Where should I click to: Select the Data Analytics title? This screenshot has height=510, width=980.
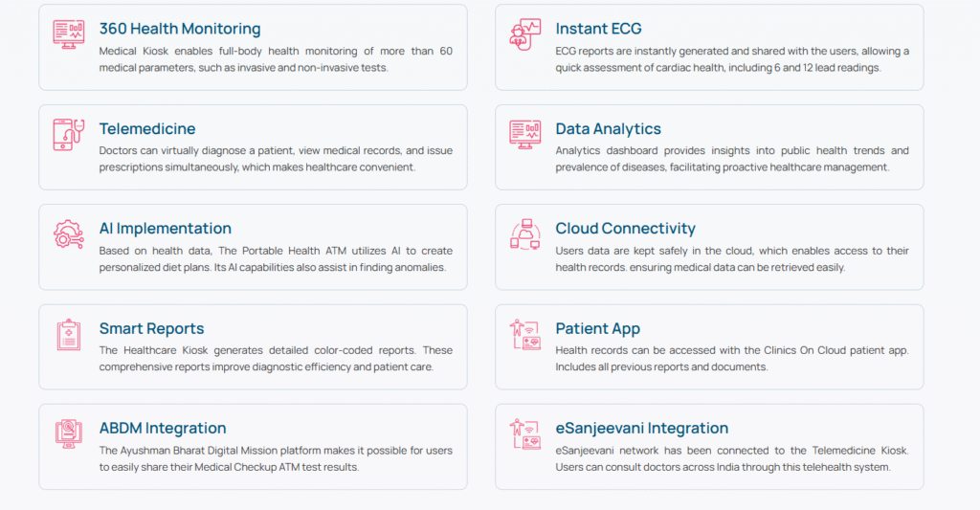click(608, 129)
